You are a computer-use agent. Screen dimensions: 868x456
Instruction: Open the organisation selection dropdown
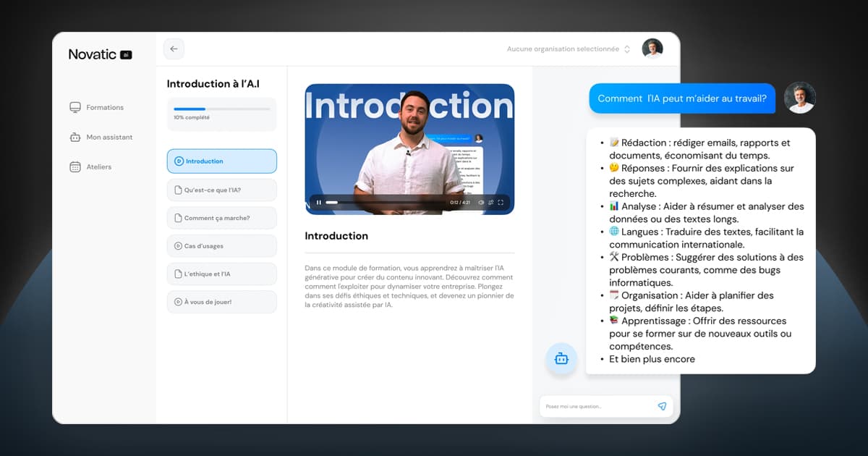pos(566,50)
